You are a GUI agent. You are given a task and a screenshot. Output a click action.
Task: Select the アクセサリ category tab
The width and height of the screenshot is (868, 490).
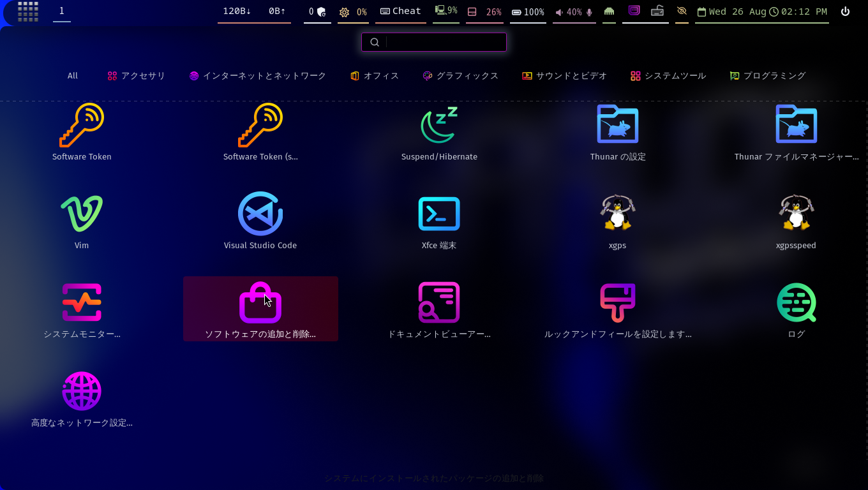pos(136,76)
